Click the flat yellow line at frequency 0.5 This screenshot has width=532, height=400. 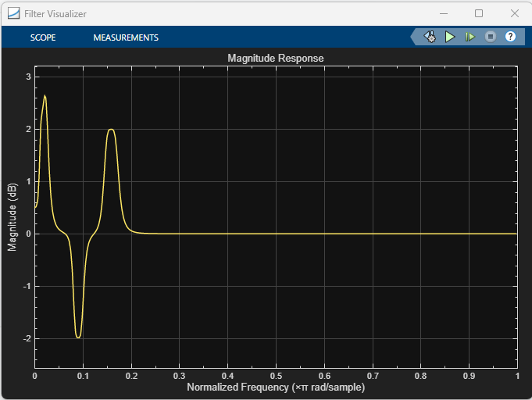coord(277,234)
